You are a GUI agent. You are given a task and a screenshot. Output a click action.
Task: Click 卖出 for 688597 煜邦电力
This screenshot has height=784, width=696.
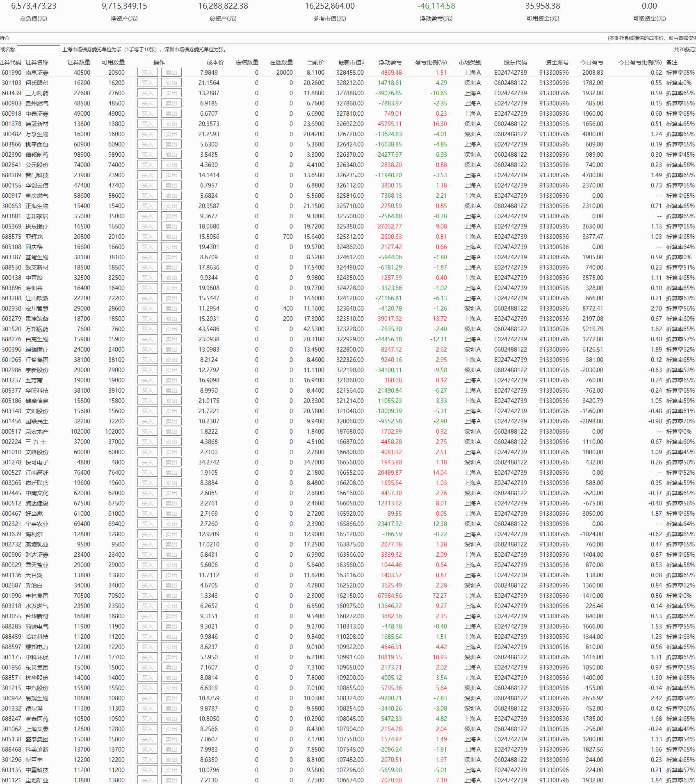point(171,647)
